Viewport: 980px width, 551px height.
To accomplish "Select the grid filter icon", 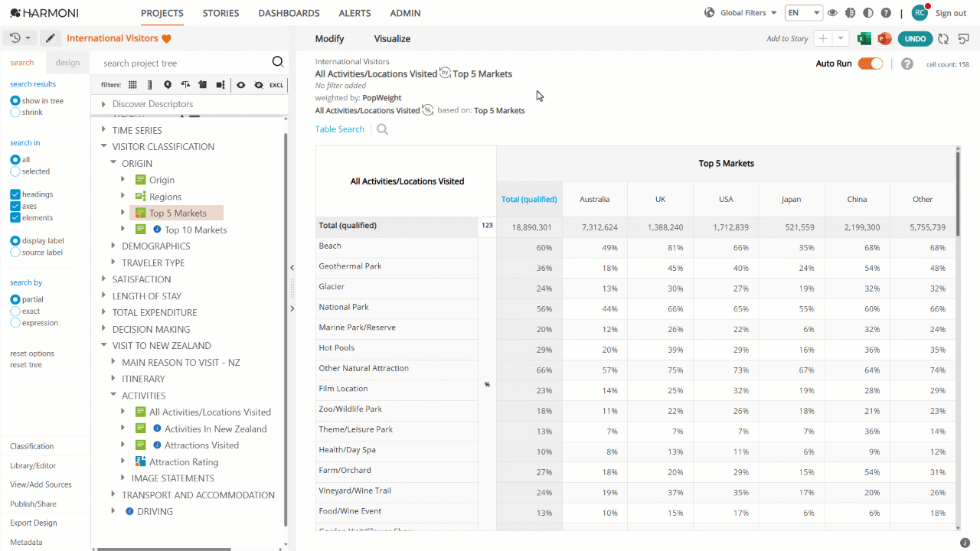I will pos(132,85).
